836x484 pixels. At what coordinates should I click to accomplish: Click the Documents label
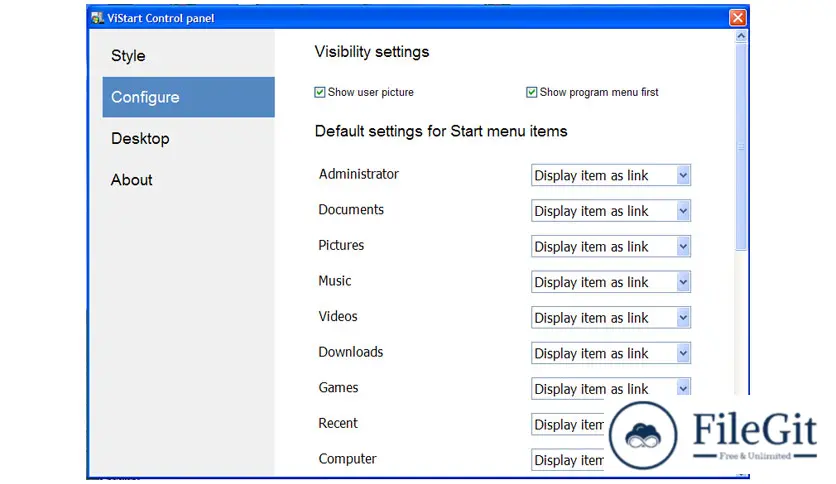(x=351, y=209)
